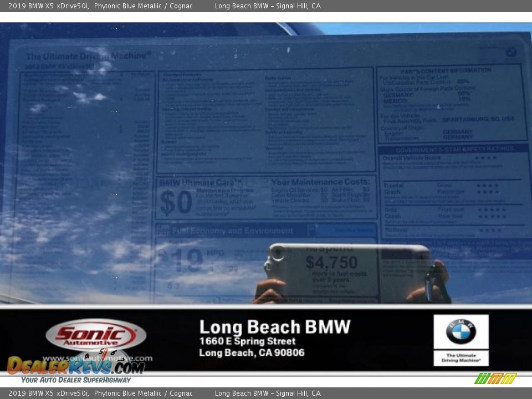This screenshot has width=532, height=399.
Task: Click the BMW roundel logo in the banner
Action: pyautogui.click(x=461, y=331)
